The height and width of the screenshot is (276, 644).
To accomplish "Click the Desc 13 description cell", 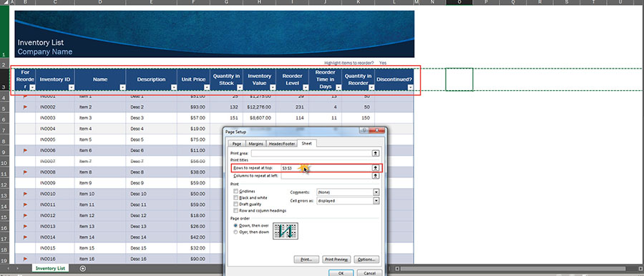I will click(x=152, y=226).
